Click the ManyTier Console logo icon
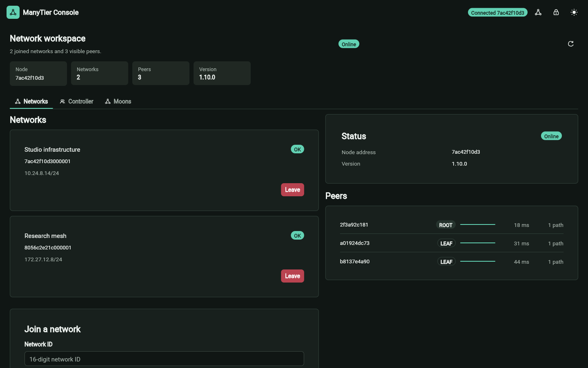The height and width of the screenshot is (368, 588). click(13, 12)
